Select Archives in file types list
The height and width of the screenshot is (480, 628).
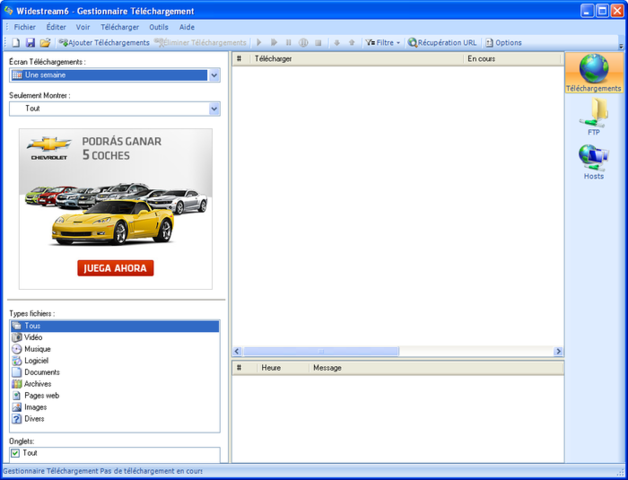click(x=38, y=384)
